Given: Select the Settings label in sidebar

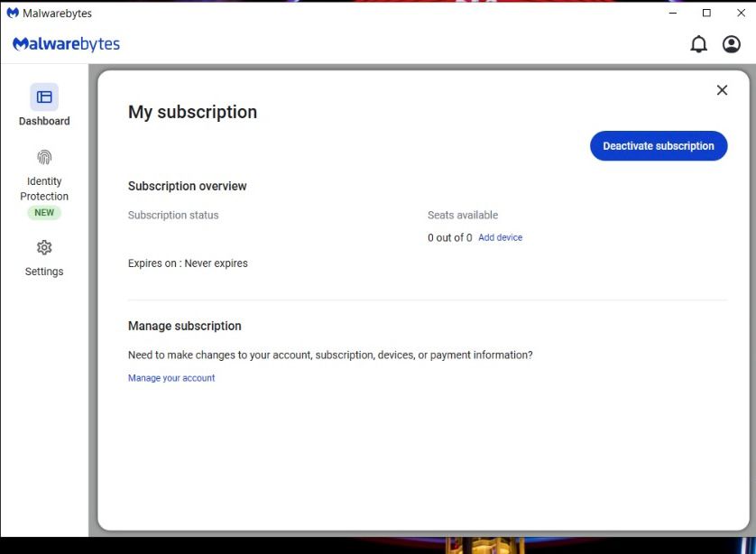Looking at the screenshot, I should [44, 272].
